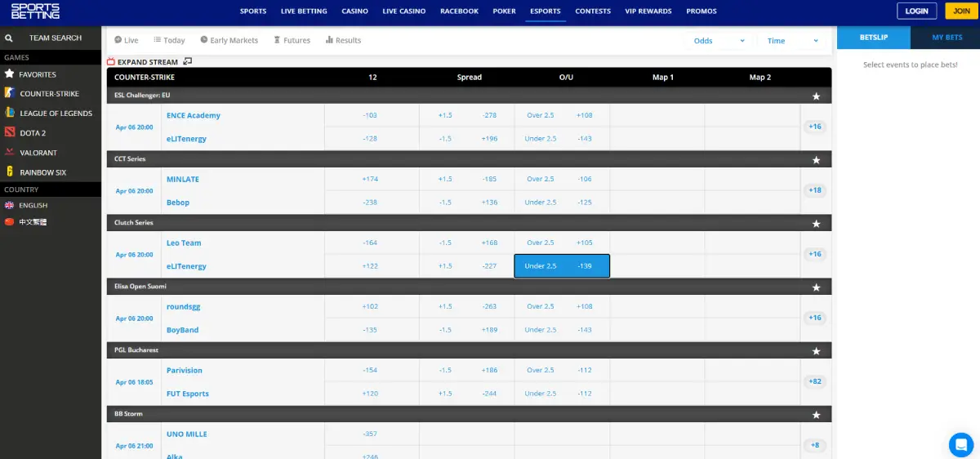Open the FUT Esports team link
980x459 pixels.
click(x=188, y=394)
